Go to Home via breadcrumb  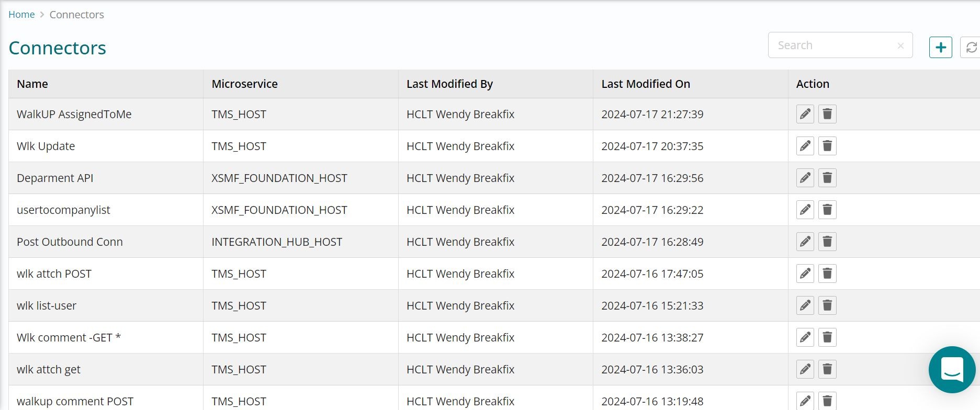(21, 15)
